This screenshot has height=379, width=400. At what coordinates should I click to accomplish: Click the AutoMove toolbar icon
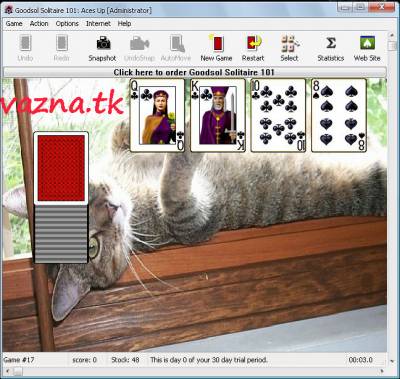(177, 44)
